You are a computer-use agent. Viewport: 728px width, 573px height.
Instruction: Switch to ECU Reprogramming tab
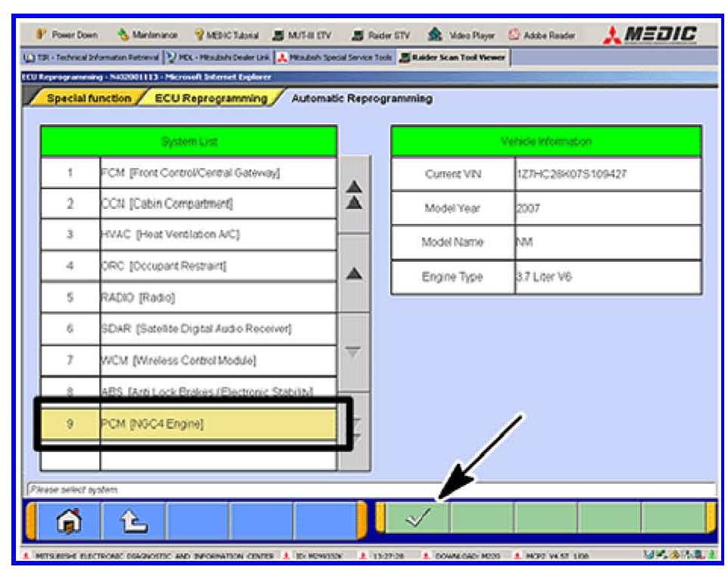click(x=210, y=98)
